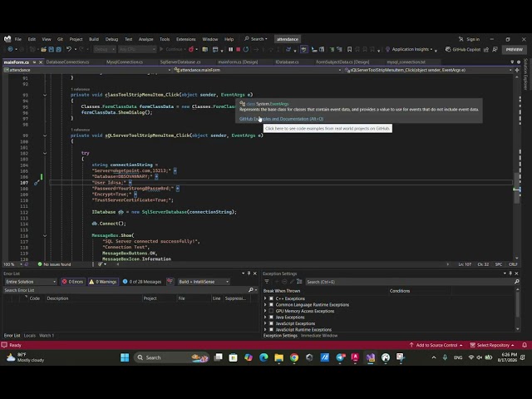The width and height of the screenshot is (532, 399).
Task: Open the Build menu
Action: tap(94, 39)
